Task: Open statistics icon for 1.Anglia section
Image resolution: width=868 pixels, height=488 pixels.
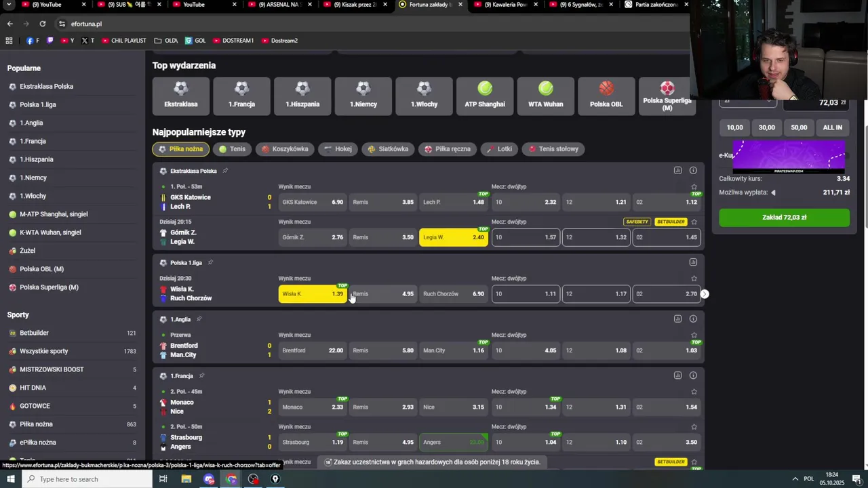Action: [x=677, y=319]
